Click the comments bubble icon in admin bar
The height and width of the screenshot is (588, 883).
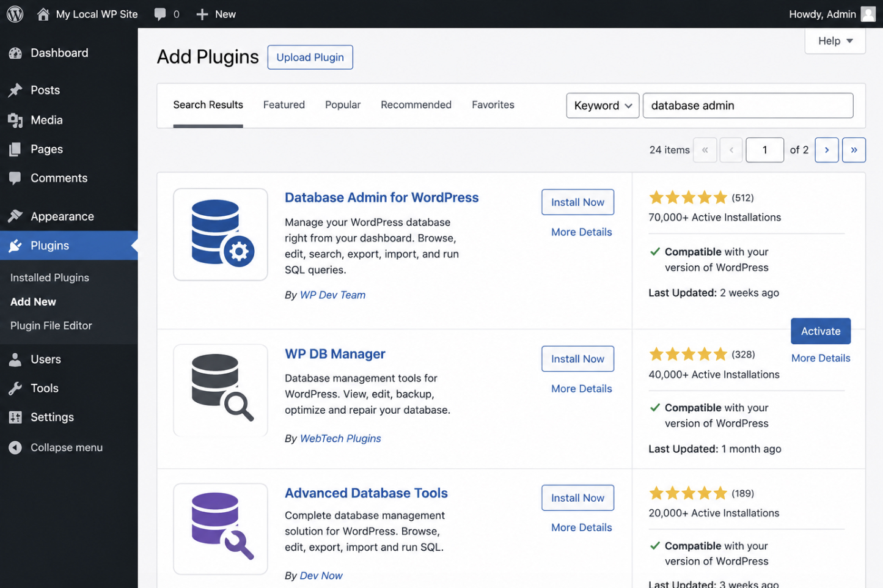[160, 14]
